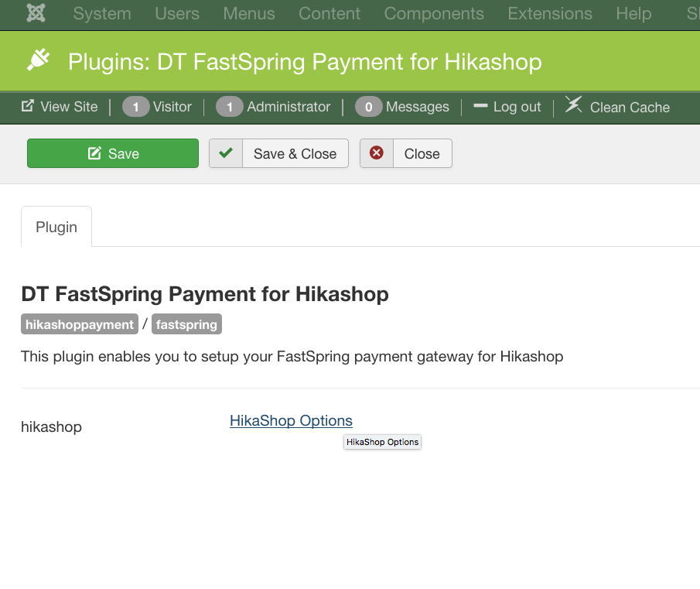Open the HikaShop Options link
Viewport: 700px width, 589px height.
point(291,420)
